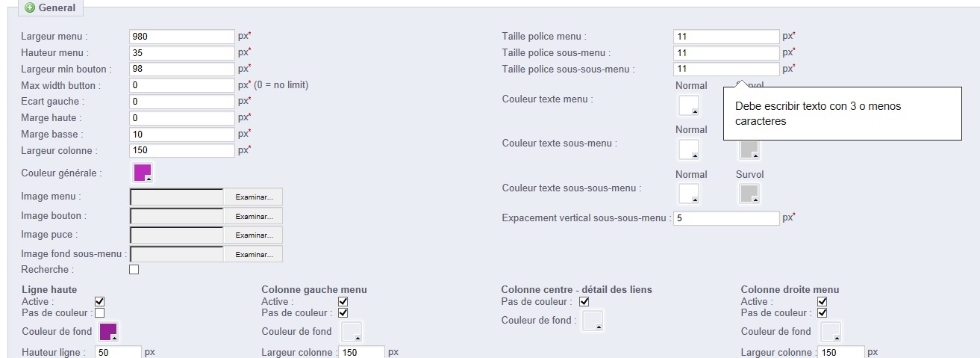Screen dimensions: 980x358
Task: Focus the Taille police sous-sous-menu field
Action: point(725,69)
